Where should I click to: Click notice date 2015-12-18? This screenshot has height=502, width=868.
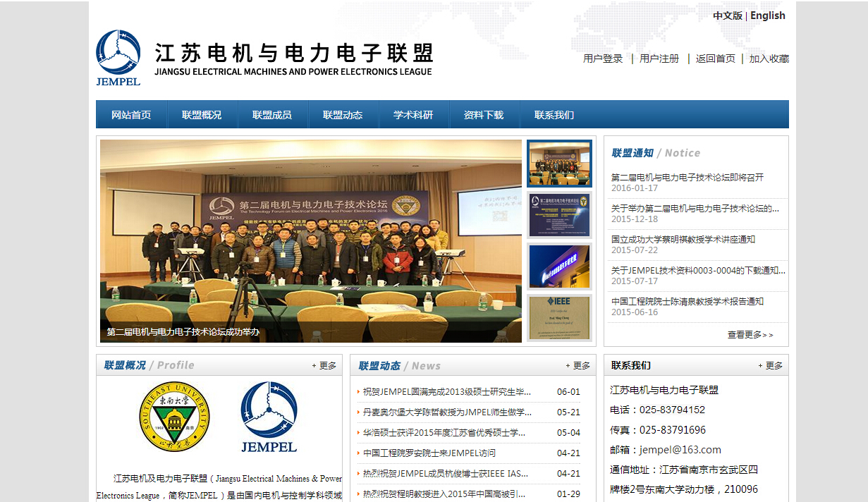635,219
